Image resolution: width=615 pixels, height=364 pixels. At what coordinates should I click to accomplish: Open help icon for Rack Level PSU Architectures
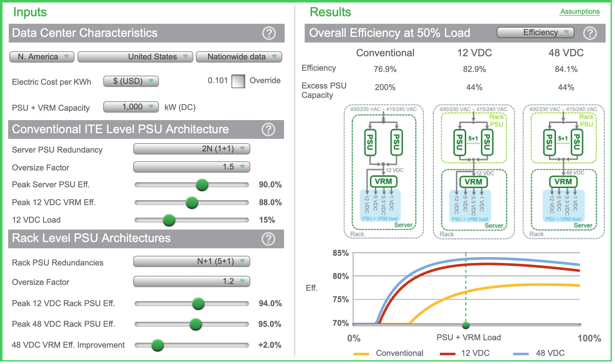pyautogui.click(x=268, y=239)
